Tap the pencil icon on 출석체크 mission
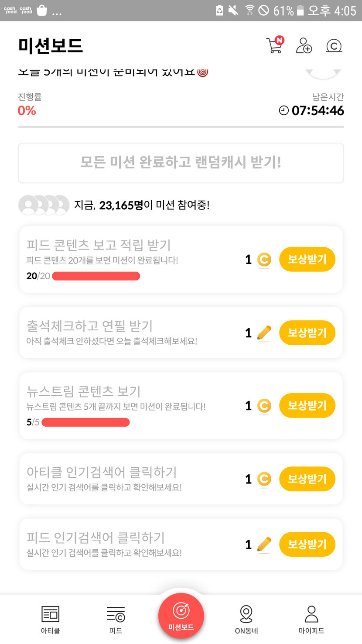362x644 pixels. (263, 333)
